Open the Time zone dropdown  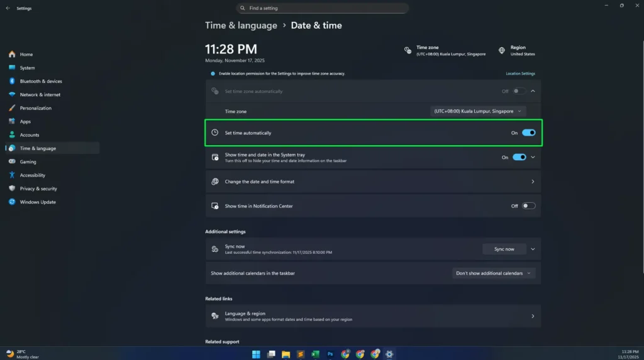[478, 111]
